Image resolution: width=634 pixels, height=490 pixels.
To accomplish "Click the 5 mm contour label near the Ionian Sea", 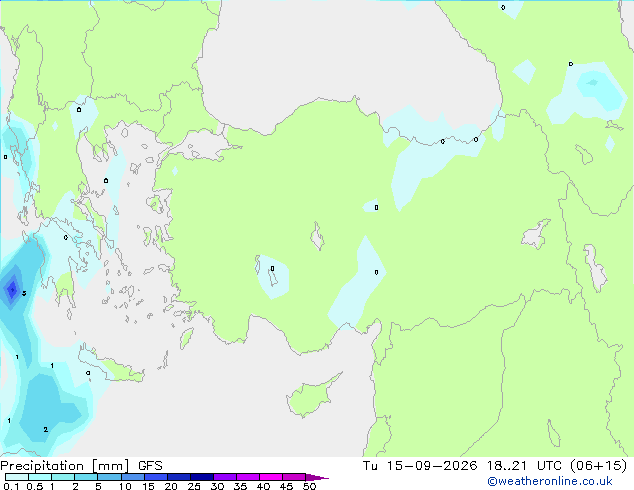I will click(24, 293).
